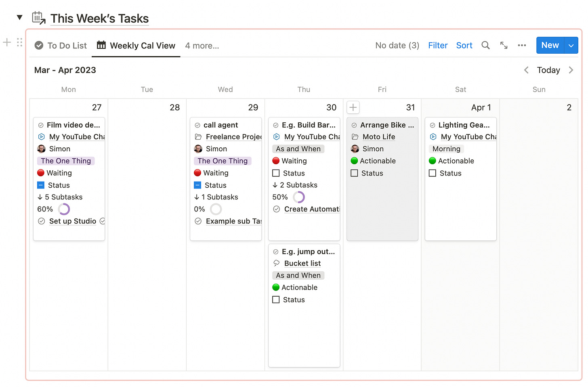This screenshot has width=588, height=387.
Task: Open the 4 more views dropdown
Action: (x=202, y=46)
